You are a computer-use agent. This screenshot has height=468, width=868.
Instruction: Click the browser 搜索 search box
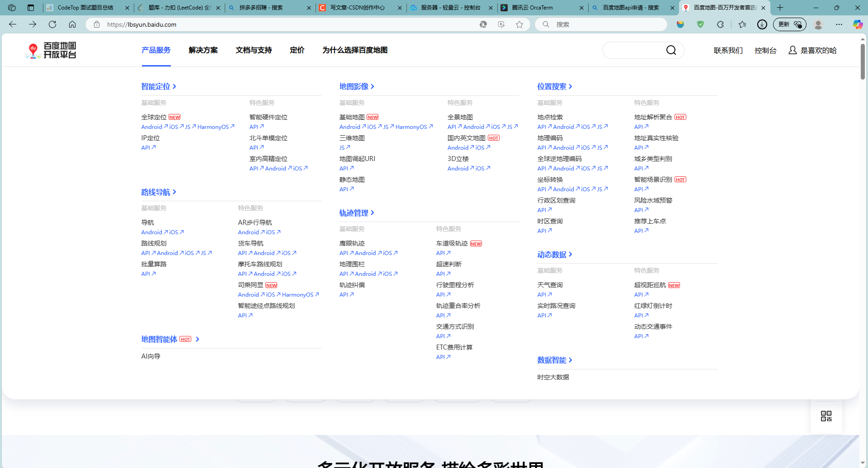[601, 24]
